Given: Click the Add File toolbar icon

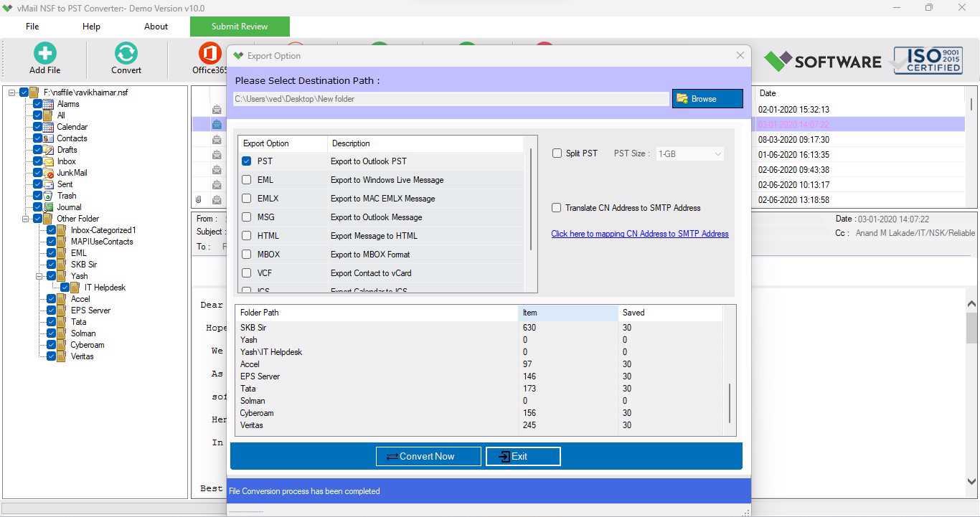Looking at the screenshot, I should [44, 53].
